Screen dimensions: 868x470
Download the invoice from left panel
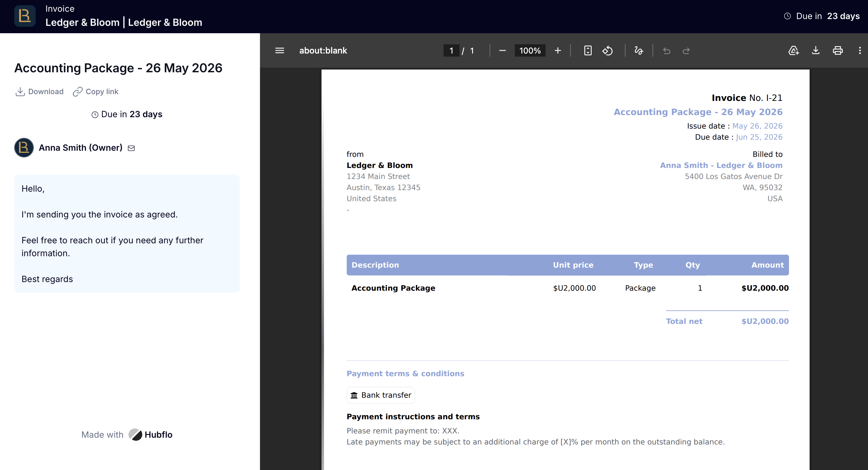[x=39, y=91]
